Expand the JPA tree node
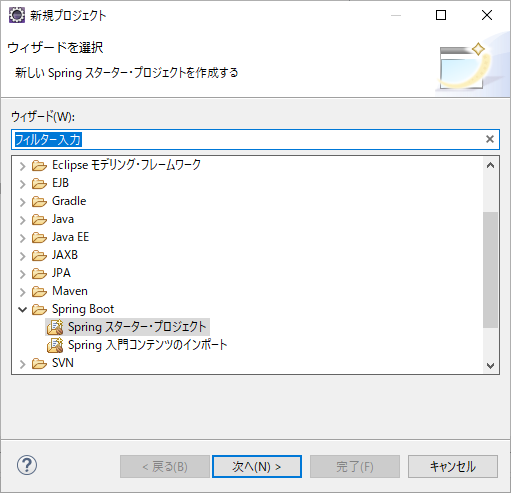 (x=22, y=274)
